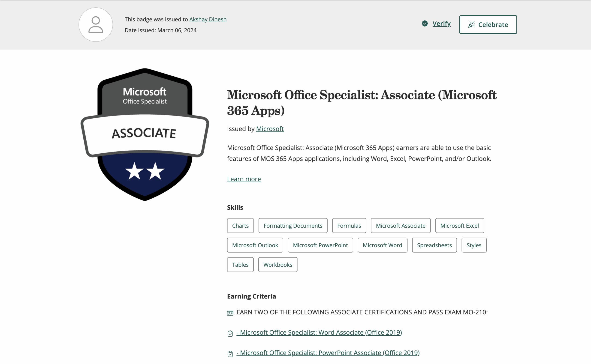Click the Skills section heading
The height and width of the screenshot is (364, 591).
[235, 208]
